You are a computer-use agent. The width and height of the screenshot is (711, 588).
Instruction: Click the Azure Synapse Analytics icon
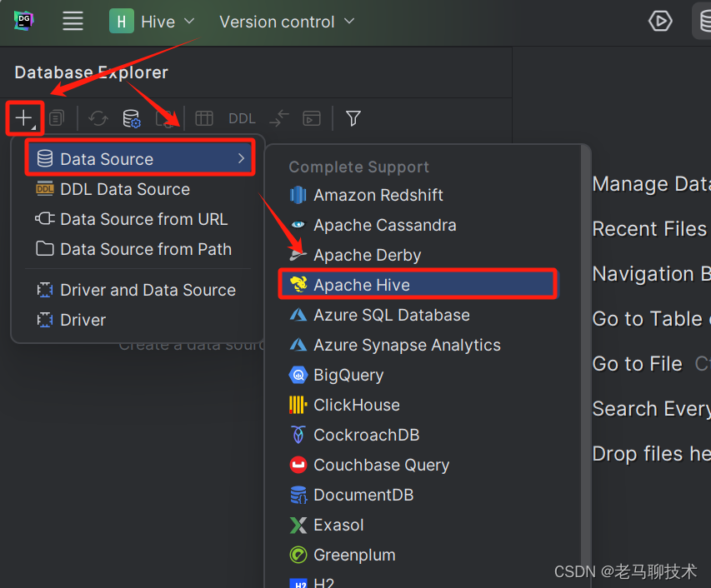click(298, 345)
